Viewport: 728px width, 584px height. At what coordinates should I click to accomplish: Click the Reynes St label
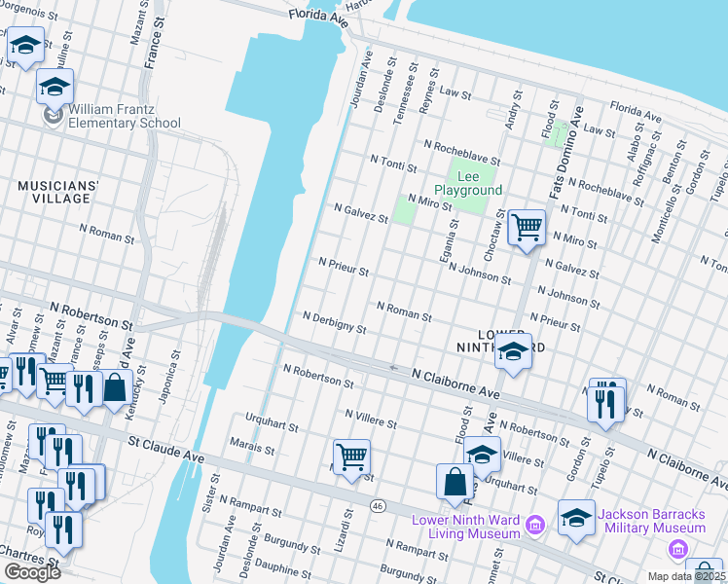click(x=429, y=91)
